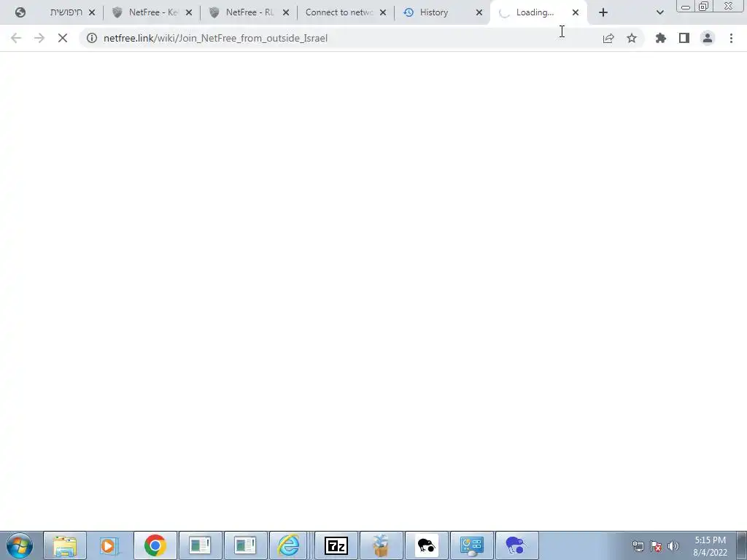Stop loading the page
747x560 pixels.
pos(63,38)
